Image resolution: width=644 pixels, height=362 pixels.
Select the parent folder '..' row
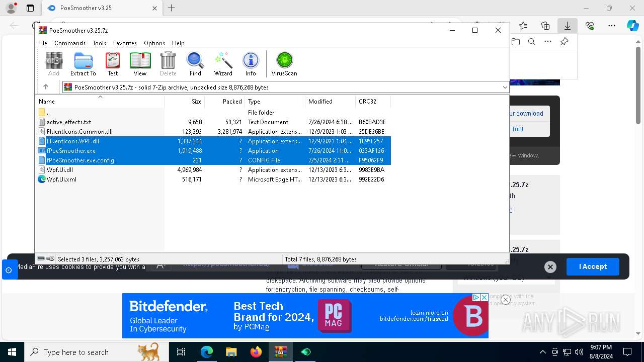click(213, 113)
